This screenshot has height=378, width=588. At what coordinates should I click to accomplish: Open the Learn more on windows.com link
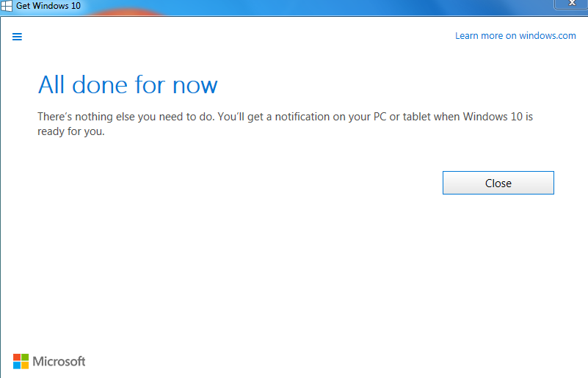click(515, 36)
